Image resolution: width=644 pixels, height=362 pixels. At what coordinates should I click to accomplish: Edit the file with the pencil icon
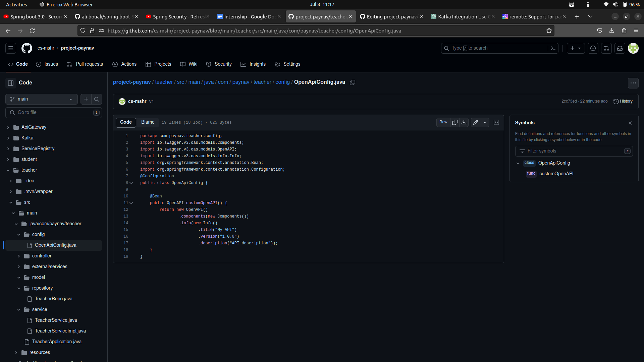pos(475,122)
